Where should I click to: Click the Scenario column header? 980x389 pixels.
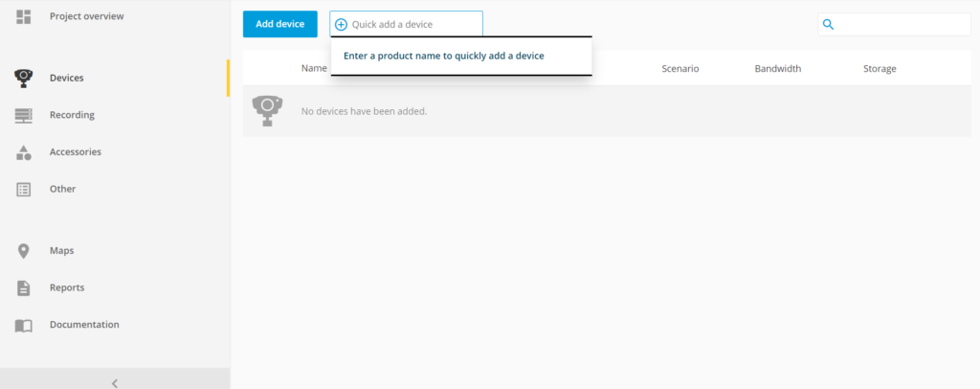(x=680, y=69)
